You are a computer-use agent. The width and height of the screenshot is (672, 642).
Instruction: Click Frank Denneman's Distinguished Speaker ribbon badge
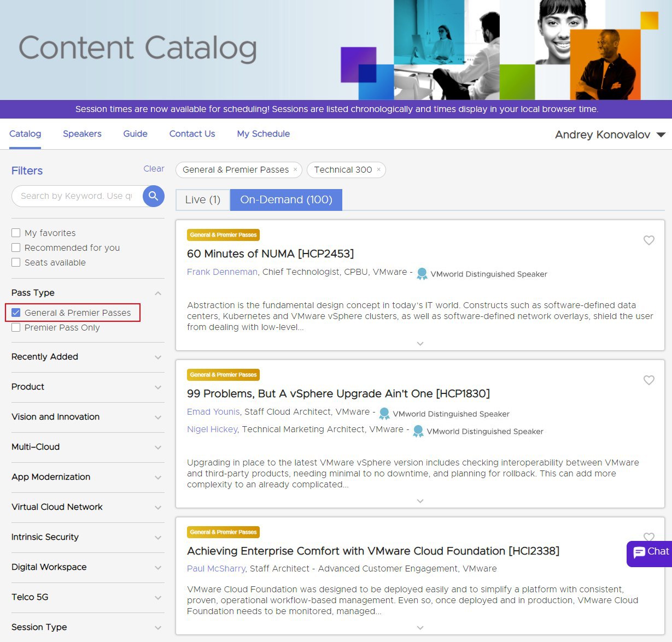click(x=422, y=274)
